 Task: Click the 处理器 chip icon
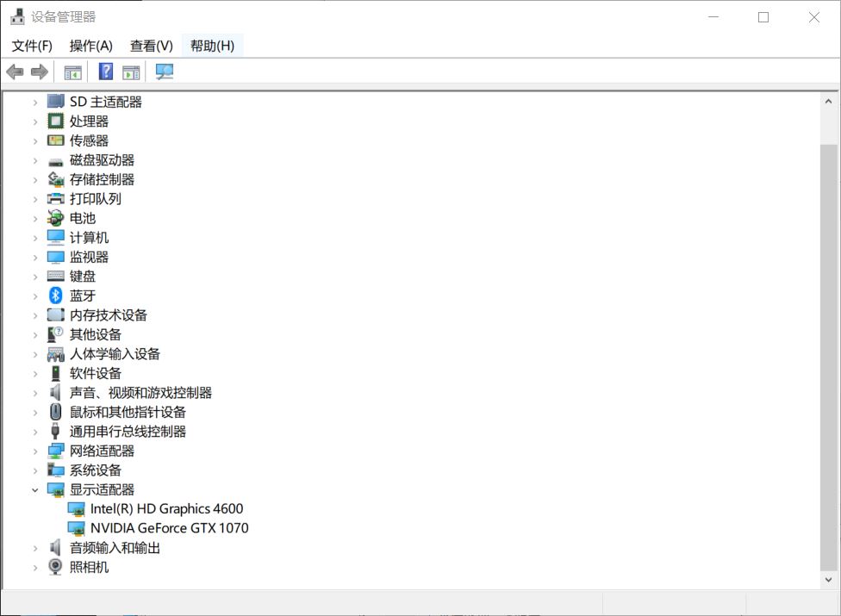pyautogui.click(x=56, y=121)
